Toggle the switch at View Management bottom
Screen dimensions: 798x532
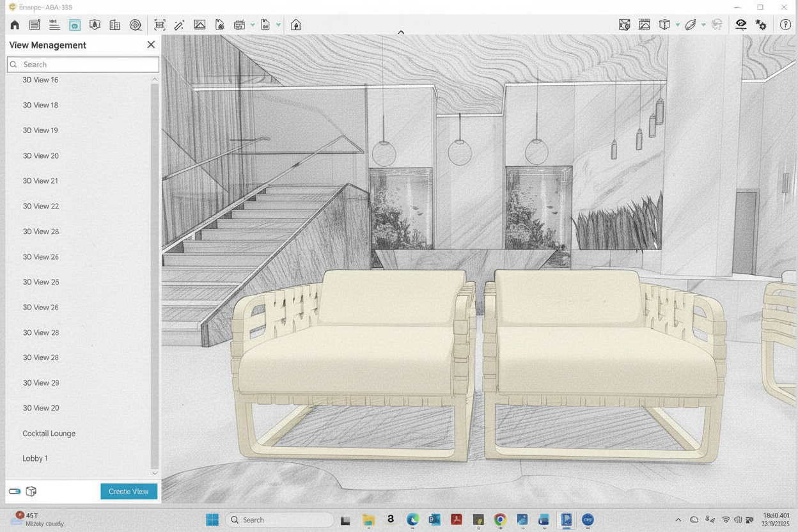pyautogui.click(x=15, y=492)
